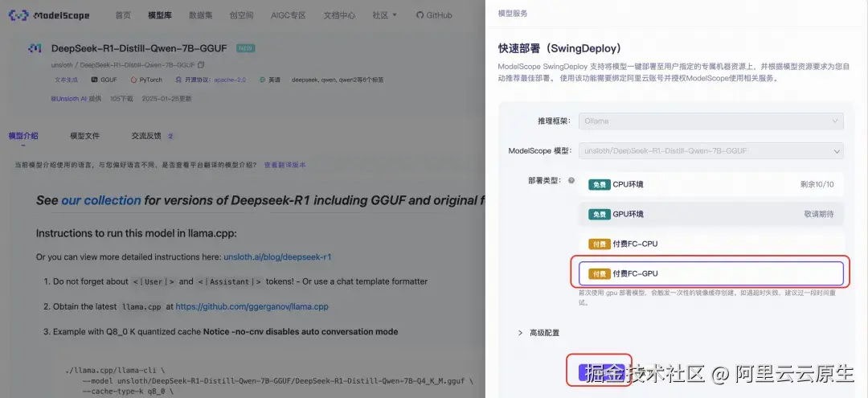Select the 付费FC-CPU deployment option
Screen dimensions: 868x398
pos(710,244)
